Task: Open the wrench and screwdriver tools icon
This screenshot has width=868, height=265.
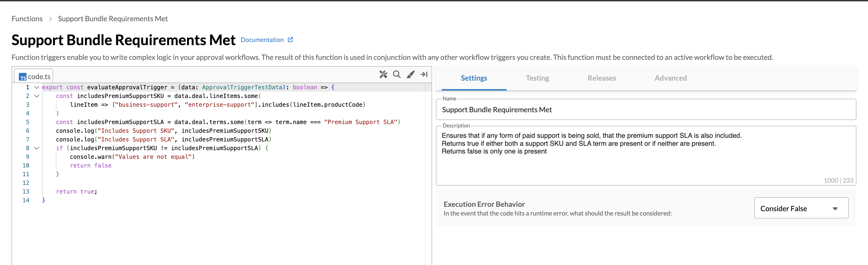Action: pos(383,75)
